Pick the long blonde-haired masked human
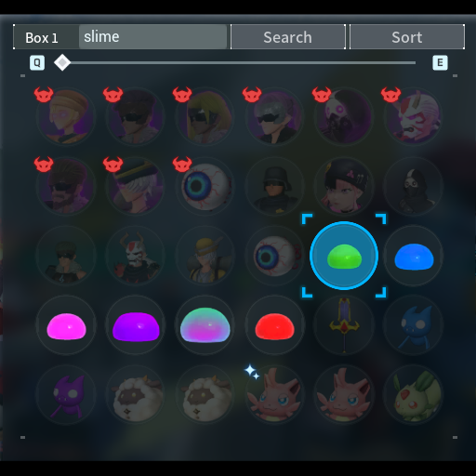The image size is (476, 476). pos(205,116)
